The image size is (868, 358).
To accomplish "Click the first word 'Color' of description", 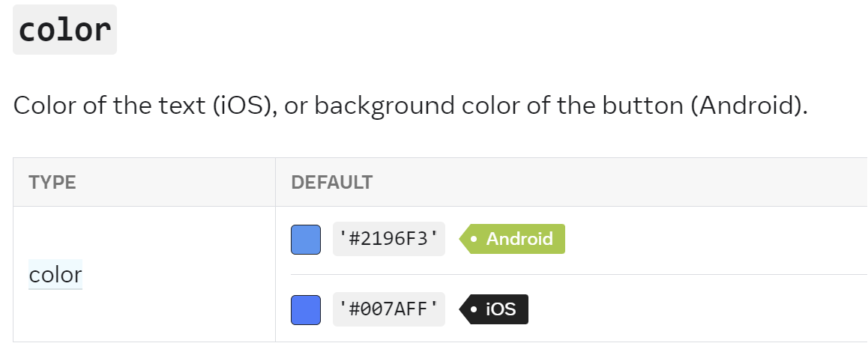I will pyautogui.click(x=44, y=105).
